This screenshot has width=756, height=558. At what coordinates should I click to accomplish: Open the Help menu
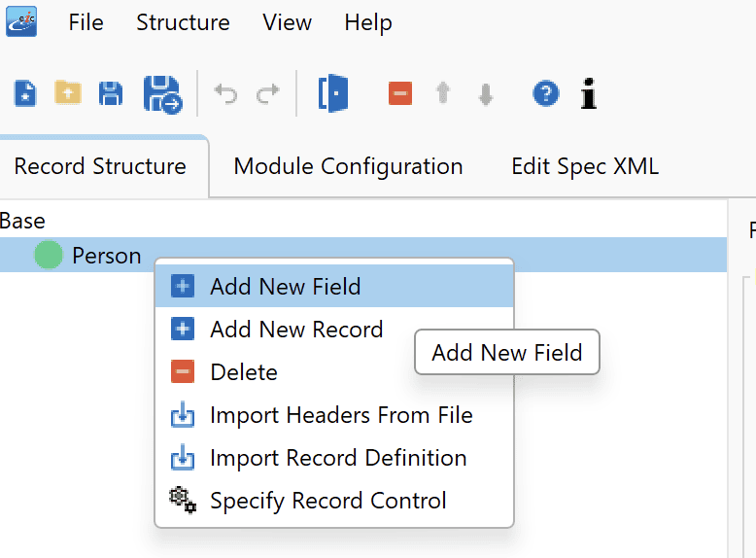pos(368,22)
